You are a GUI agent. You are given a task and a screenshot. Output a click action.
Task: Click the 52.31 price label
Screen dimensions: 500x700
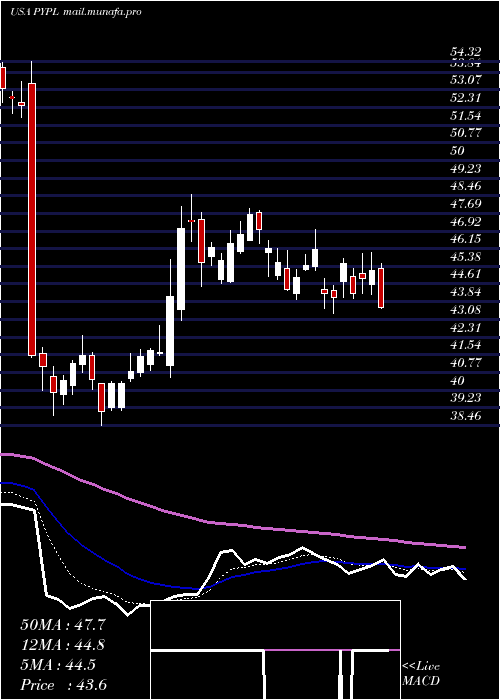tap(466, 98)
